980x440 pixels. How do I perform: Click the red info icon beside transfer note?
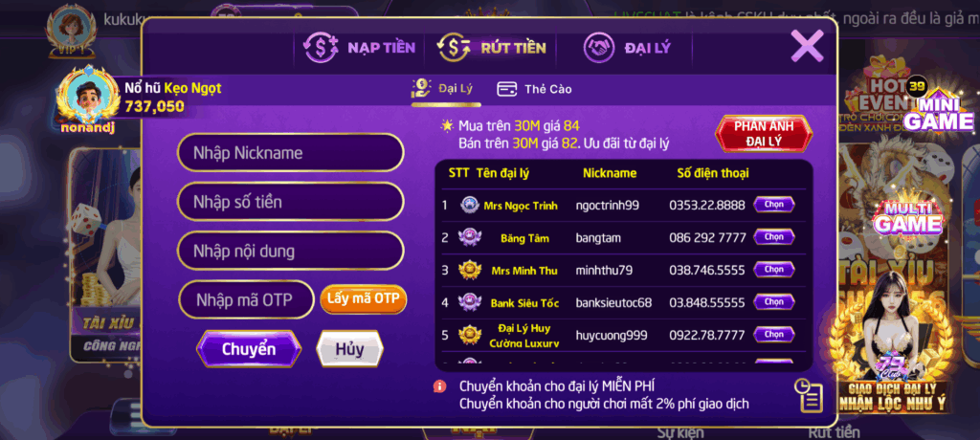(x=439, y=386)
